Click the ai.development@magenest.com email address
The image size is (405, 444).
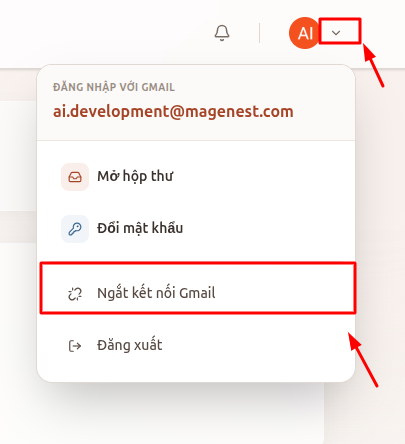coord(173,112)
